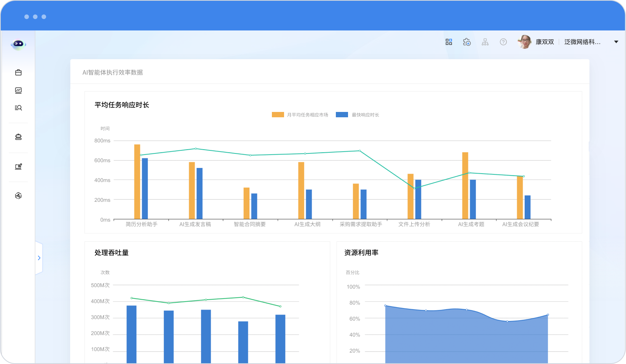Click the robot assistant logo in the sidebar
Viewport: 626px width, 364px height.
(18, 44)
